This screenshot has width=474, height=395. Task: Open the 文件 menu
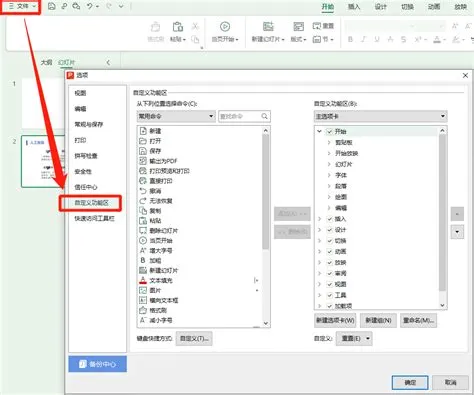(21, 6)
